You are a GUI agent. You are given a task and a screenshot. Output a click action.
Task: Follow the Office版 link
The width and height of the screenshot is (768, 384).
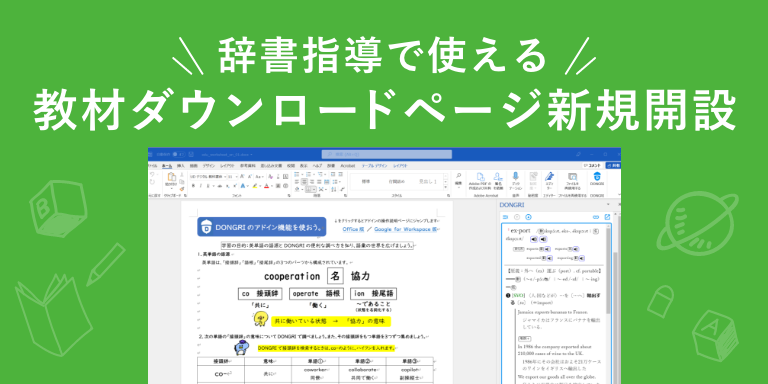pos(353,229)
